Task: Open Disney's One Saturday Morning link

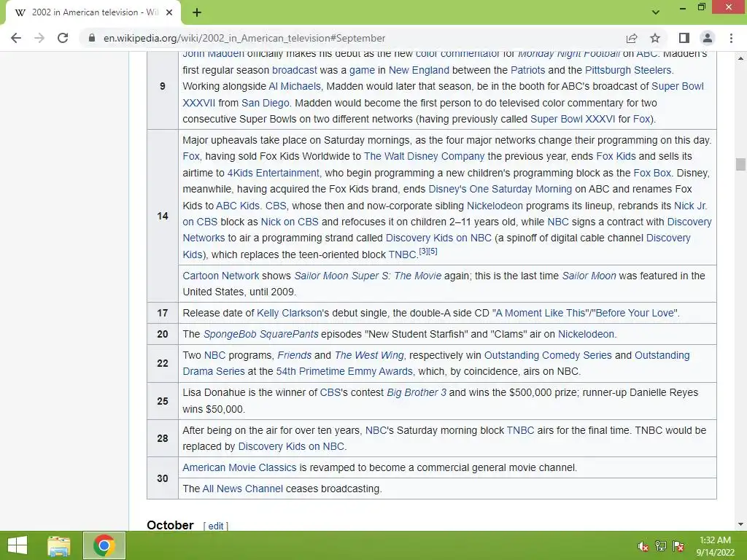Action: click(x=500, y=189)
